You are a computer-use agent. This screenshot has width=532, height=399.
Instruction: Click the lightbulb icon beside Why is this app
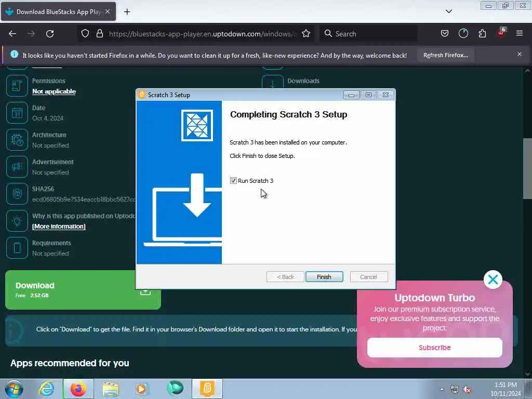(17, 221)
